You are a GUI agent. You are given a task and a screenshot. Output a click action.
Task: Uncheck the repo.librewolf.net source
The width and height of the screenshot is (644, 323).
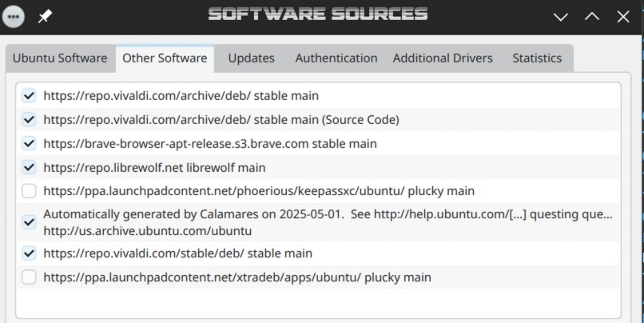pyautogui.click(x=29, y=167)
